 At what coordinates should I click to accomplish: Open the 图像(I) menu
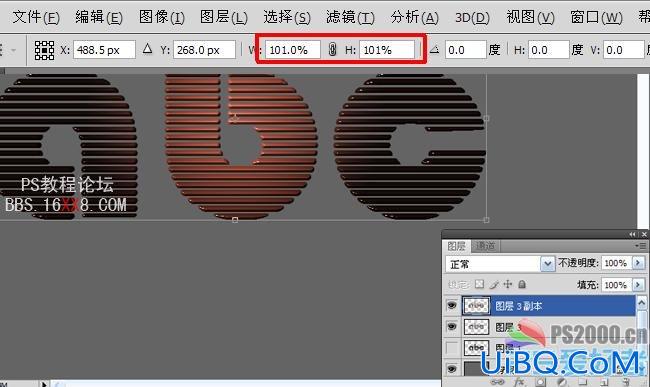(x=162, y=17)
